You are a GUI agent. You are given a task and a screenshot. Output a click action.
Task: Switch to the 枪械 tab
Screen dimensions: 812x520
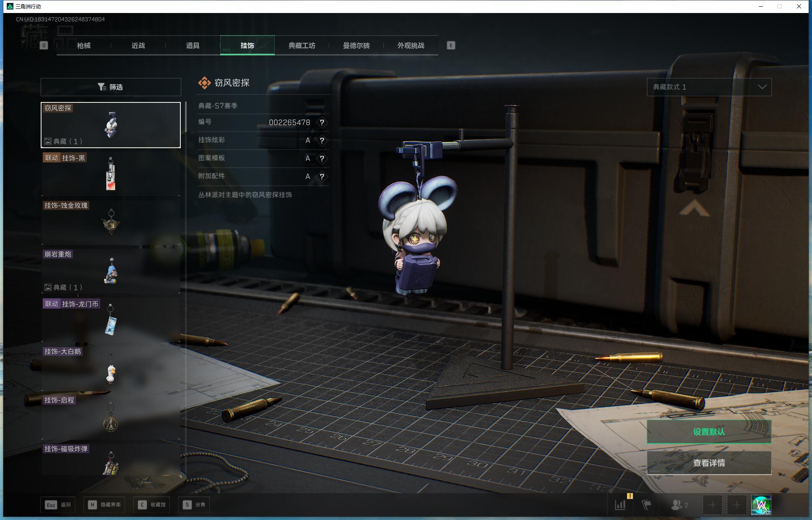(x=84, y=45)
